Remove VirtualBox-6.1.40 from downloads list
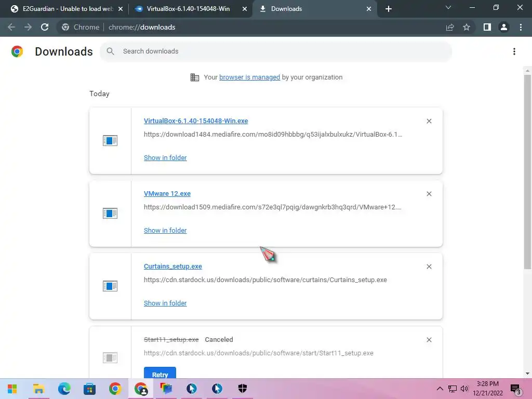Viewport: 532px width, 399px height. [429, 121]
